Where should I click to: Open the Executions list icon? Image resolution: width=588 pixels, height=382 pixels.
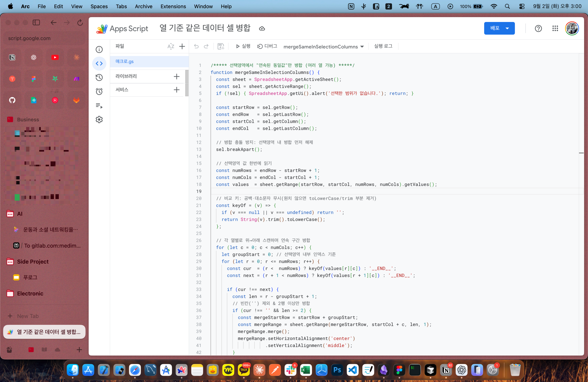click(99, 106)
